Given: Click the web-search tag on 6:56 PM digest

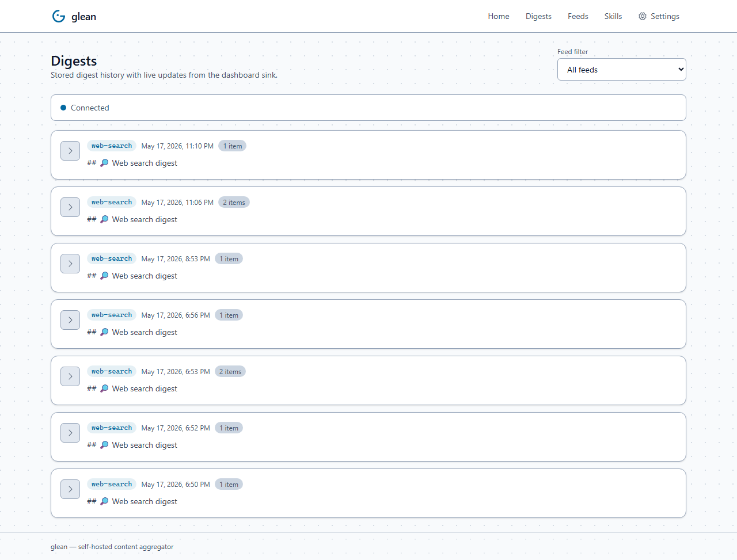Looking at the screenshot, I should (x=112, y=315).
